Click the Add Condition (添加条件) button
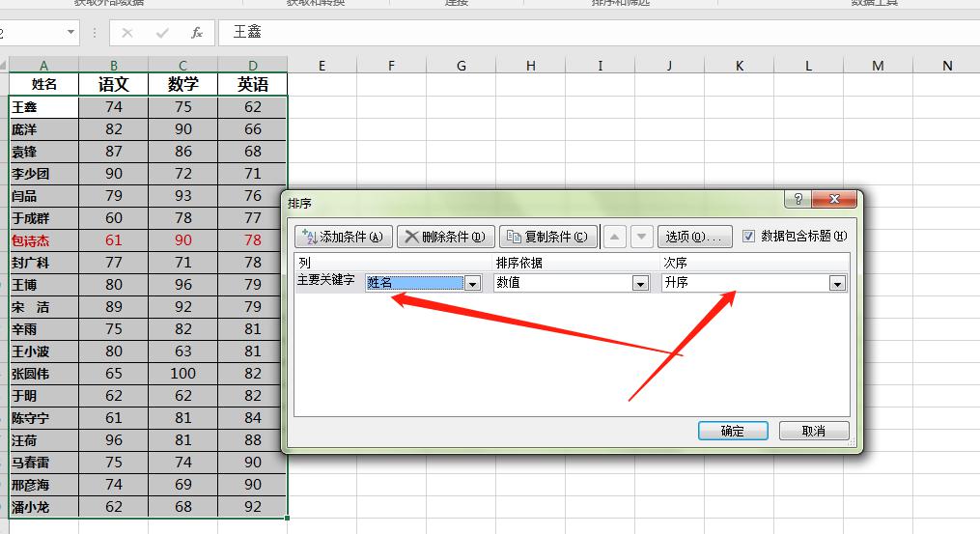This screenshot has height=534, width=980. pos(343,237)
